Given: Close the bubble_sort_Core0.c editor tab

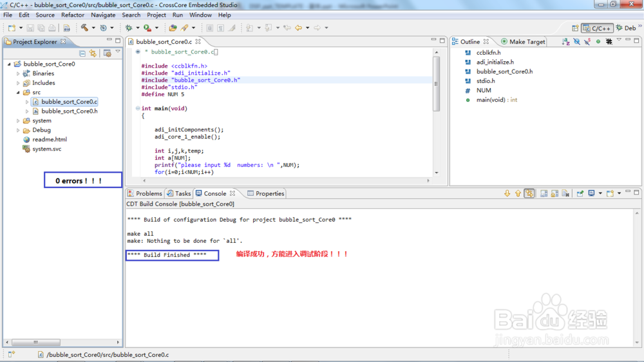Looking at the screenshot, I should point(198,41).
